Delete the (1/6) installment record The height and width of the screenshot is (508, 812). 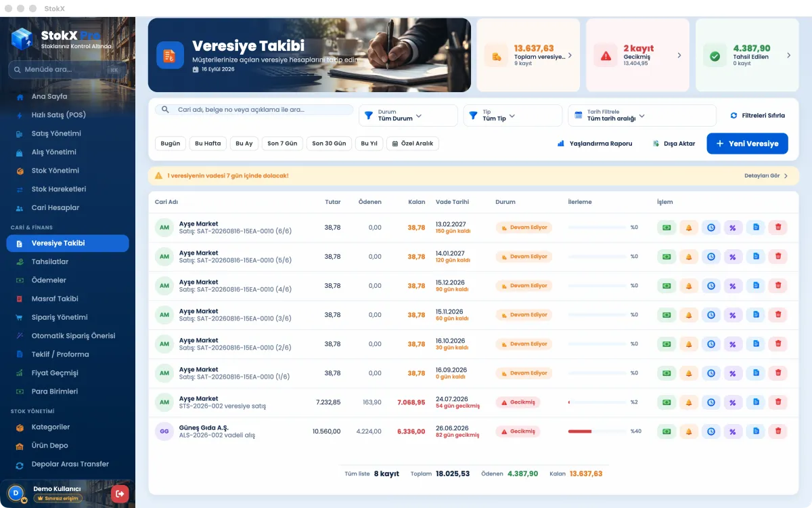[778, 373]
